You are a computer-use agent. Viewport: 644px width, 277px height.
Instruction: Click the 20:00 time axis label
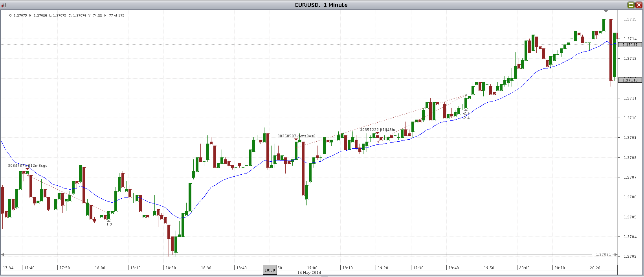[x=524, y=268]
